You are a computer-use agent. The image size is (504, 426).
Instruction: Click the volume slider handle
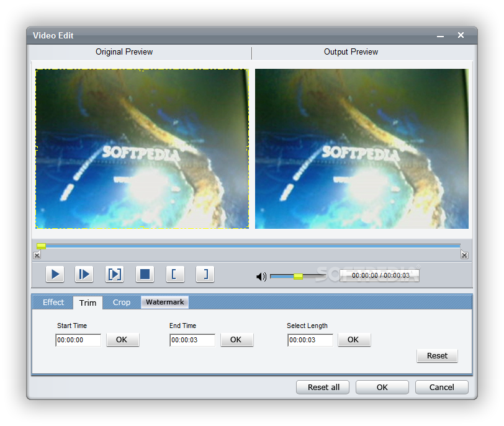(x=299, y=277)
